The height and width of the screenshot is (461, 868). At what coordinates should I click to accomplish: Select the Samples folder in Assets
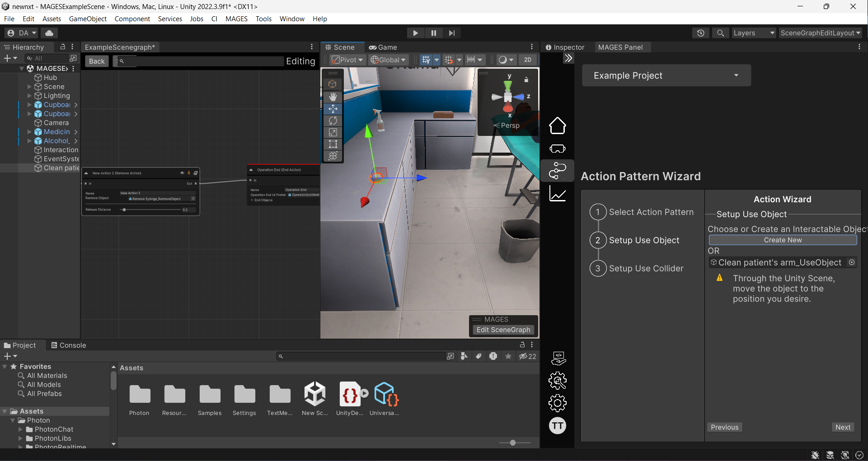pyautogui.click(x=210, y=400)
